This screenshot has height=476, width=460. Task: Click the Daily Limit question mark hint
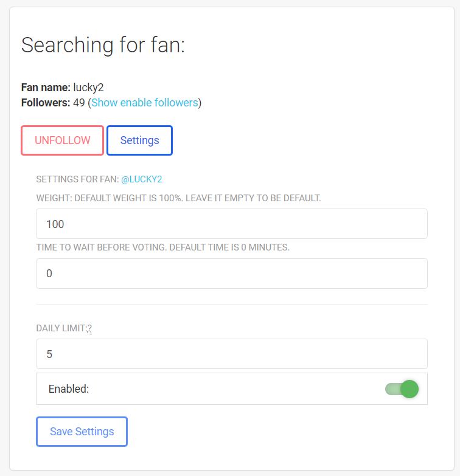[x=89, y=328]
